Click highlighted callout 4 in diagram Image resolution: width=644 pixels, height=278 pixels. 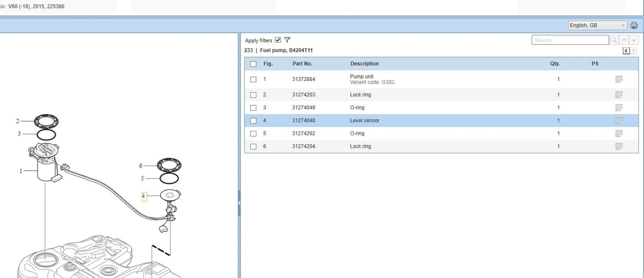144,196
